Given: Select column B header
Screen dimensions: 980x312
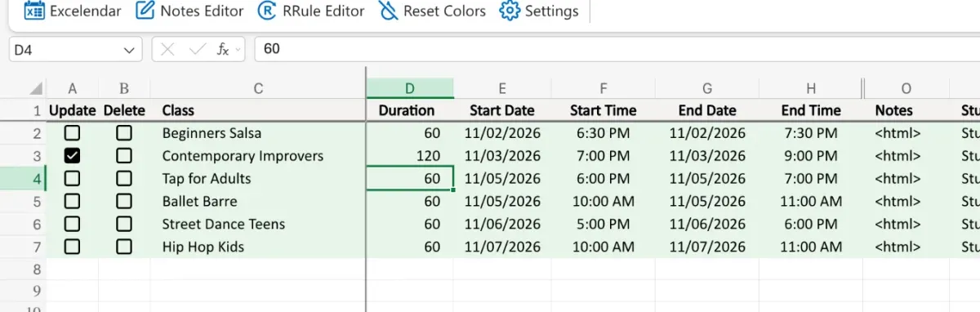Looking at the screenshot, I should pos(123,88).
